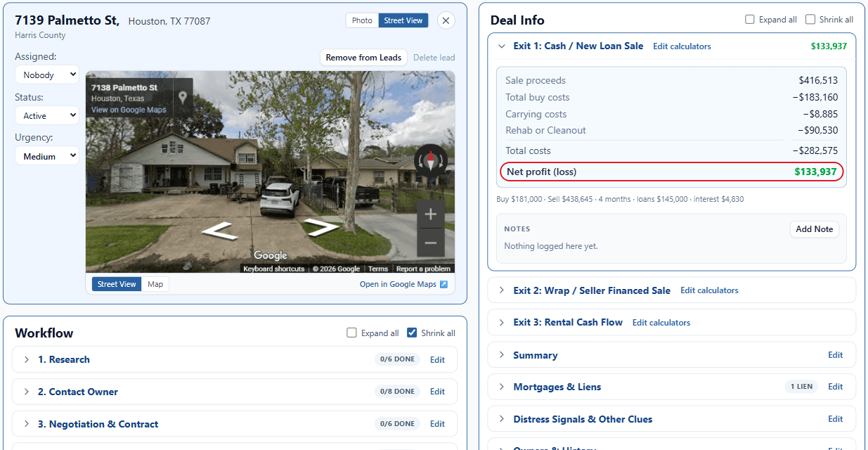The width and height of the screenshot is (868, 450).
Task: Click Rehab or Cleanout −$90,530 value
Action: 817,130
